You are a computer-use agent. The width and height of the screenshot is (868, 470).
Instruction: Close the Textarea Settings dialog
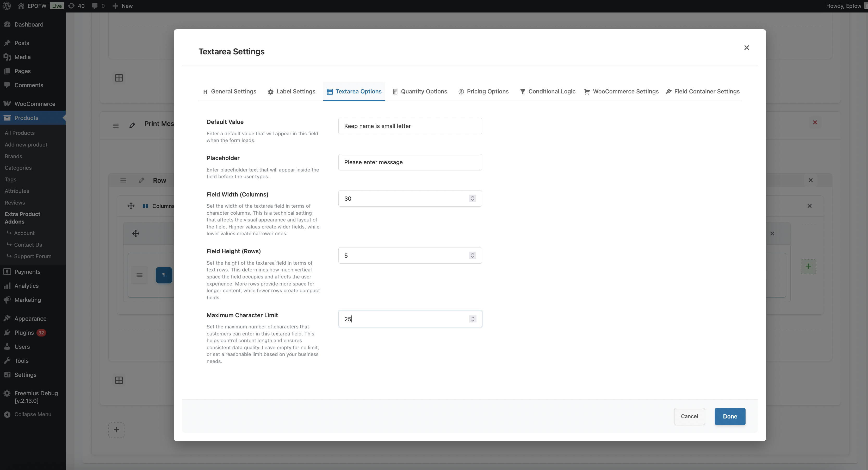coord(746,48)
